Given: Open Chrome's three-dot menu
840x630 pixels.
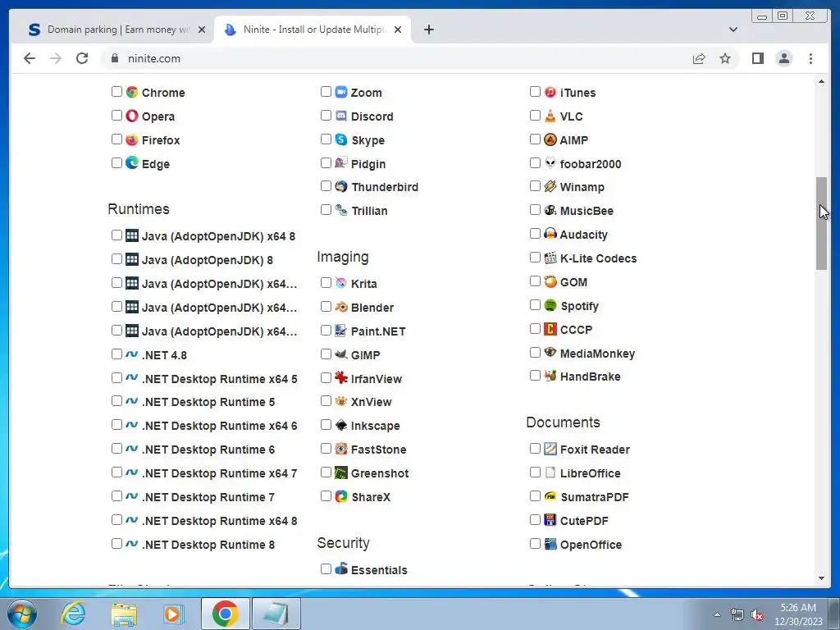Looking at the screenshot, I should coord(810,58).
